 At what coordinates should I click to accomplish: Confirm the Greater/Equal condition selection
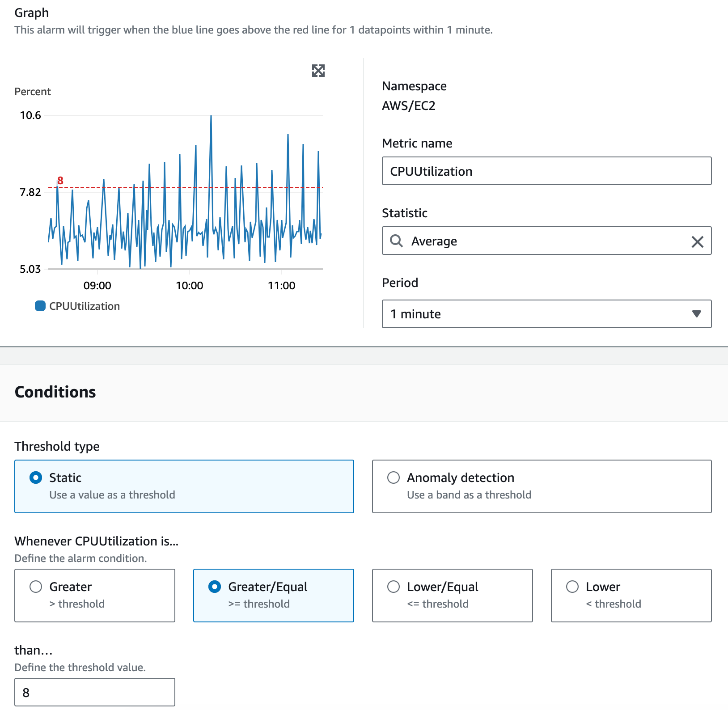[x=215, y=587]
